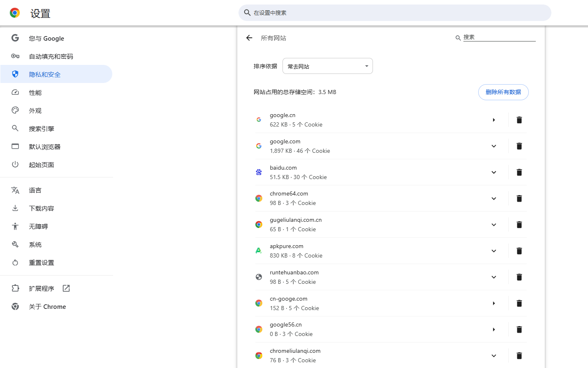Viewport: 588px width, 368px height.
Task: Delete gugeliulanqi.com.cn data with trash icon
Action: 519,225
